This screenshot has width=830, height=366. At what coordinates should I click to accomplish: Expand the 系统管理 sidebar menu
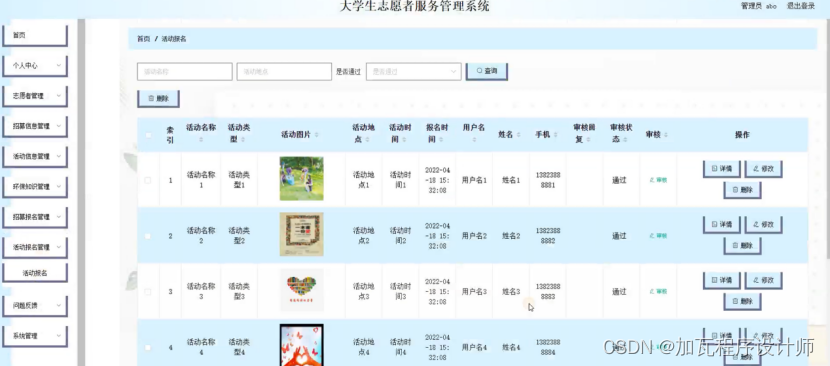coord(35,335)
